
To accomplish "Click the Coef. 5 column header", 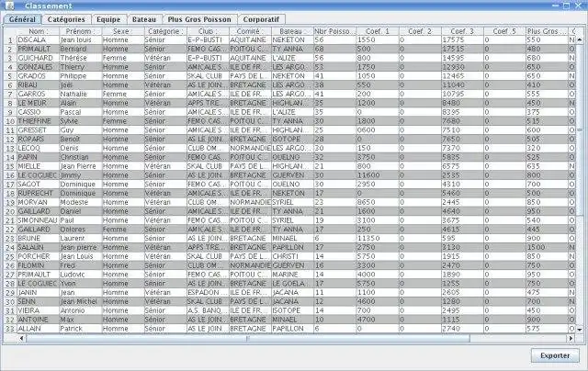I will [504, 31].
